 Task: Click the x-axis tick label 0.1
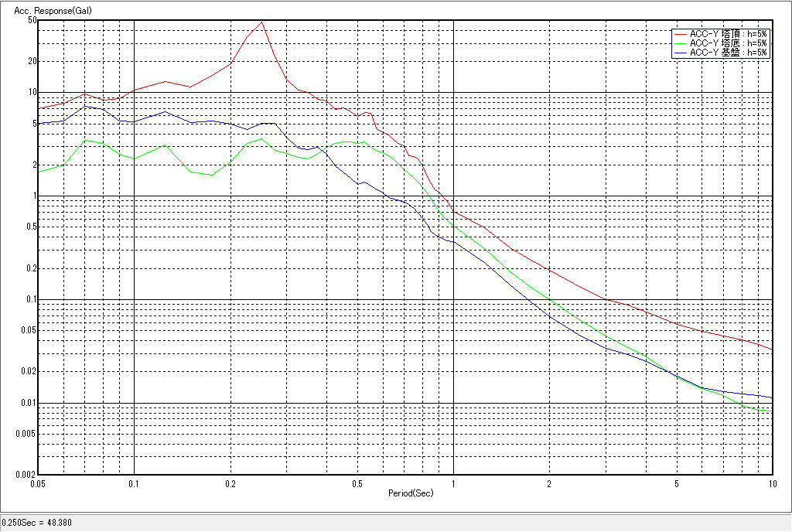(x=135, y=484)
